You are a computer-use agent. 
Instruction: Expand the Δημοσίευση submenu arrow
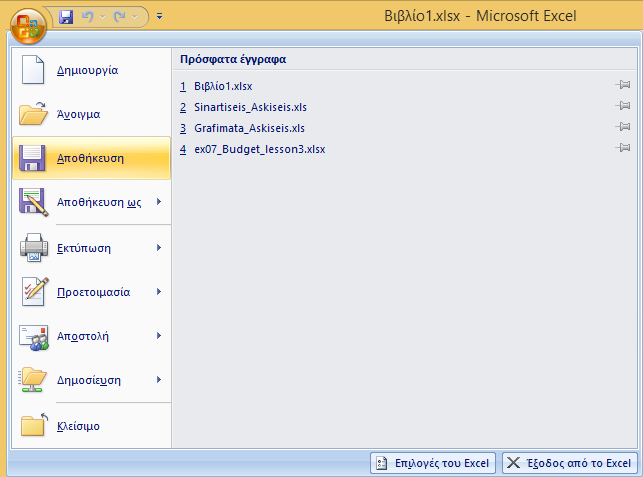(x=159, y=379)
